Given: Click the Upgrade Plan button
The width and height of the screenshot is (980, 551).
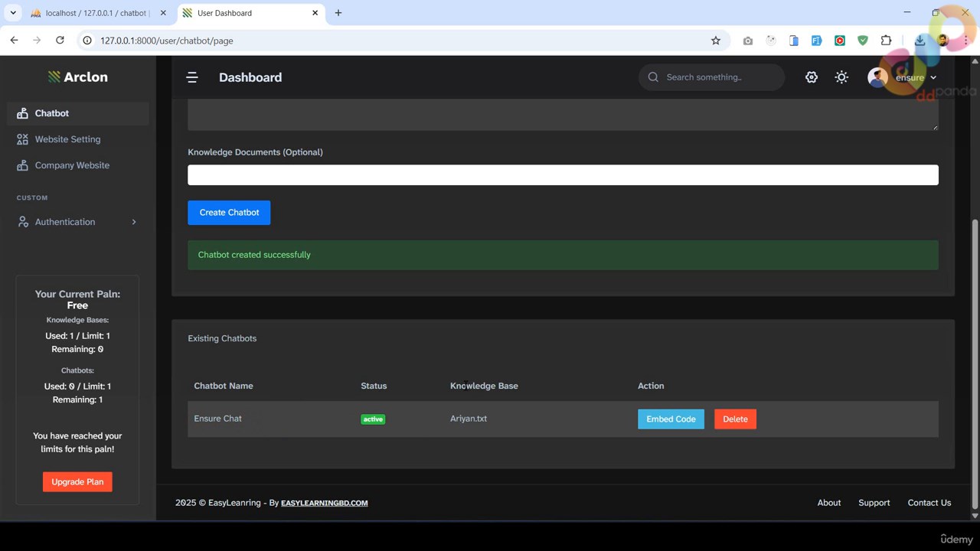Looking at the screenshot, I should click(77, 482).
